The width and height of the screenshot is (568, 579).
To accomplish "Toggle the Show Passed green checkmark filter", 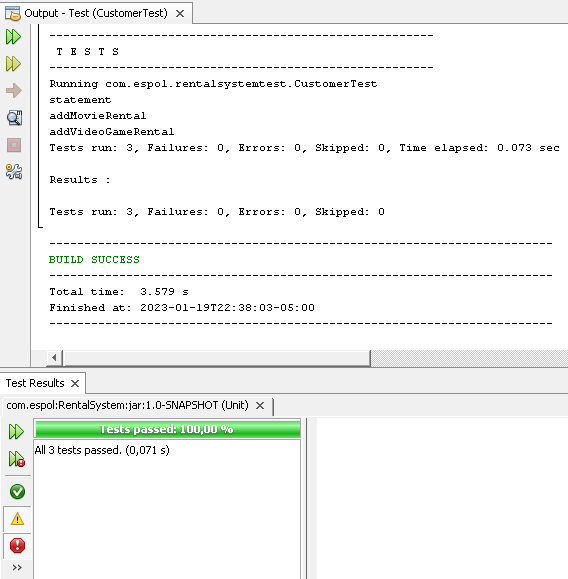I will point(17,491).
